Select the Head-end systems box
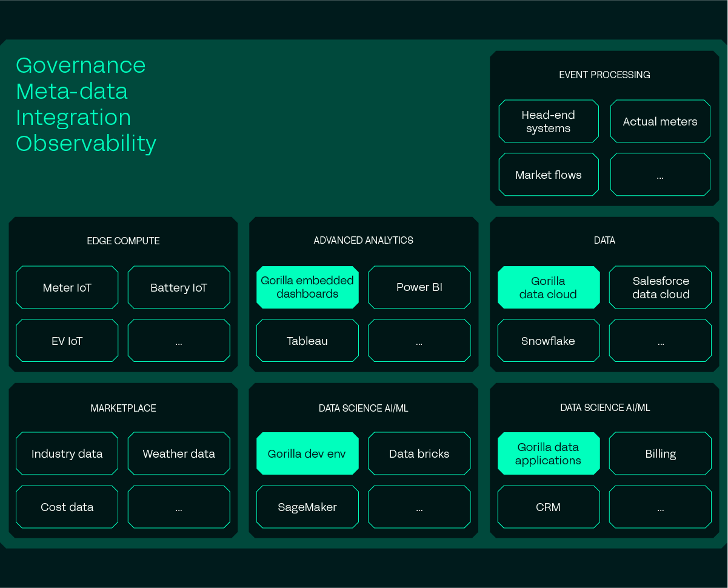Image resolution: width=728 pixels, height=588 pixels. click(549, 121)
